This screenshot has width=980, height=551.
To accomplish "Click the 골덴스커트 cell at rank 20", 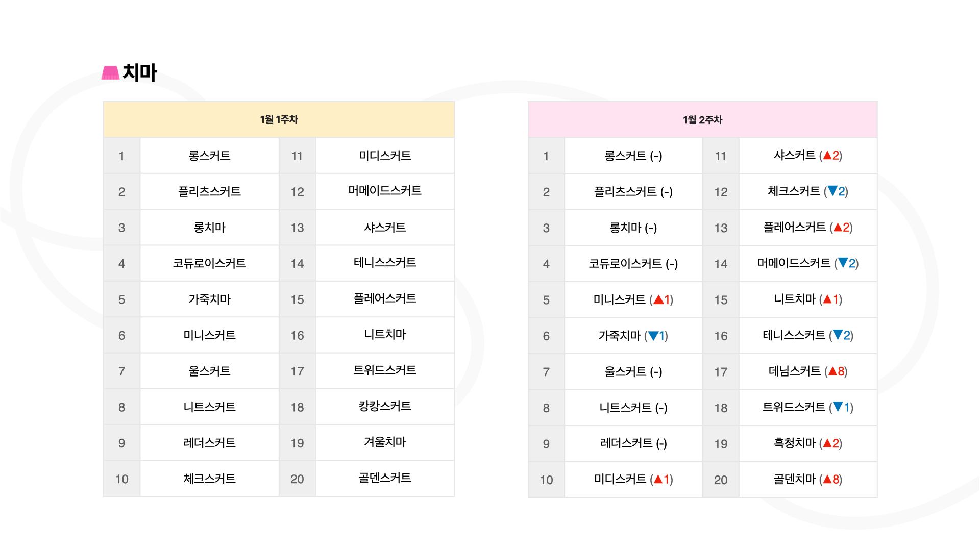I will [x=385, y=478].
